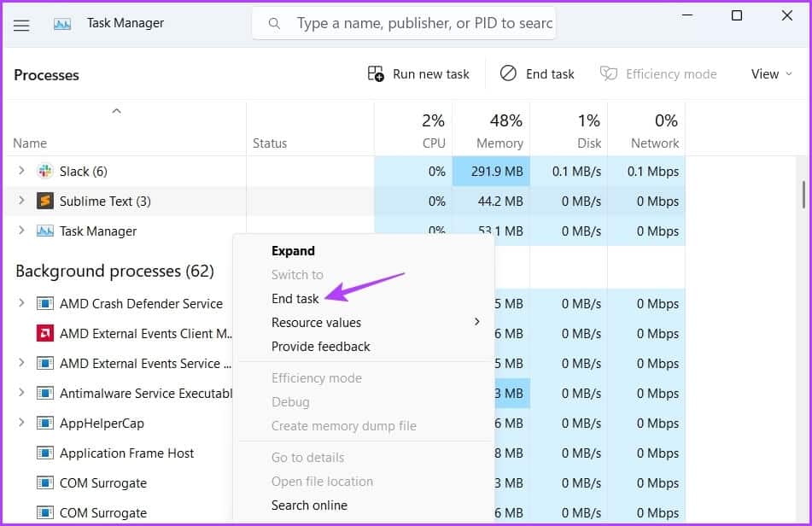Maximize the Task Manager window
Viewport: 812px width, 526px height.
736,16
